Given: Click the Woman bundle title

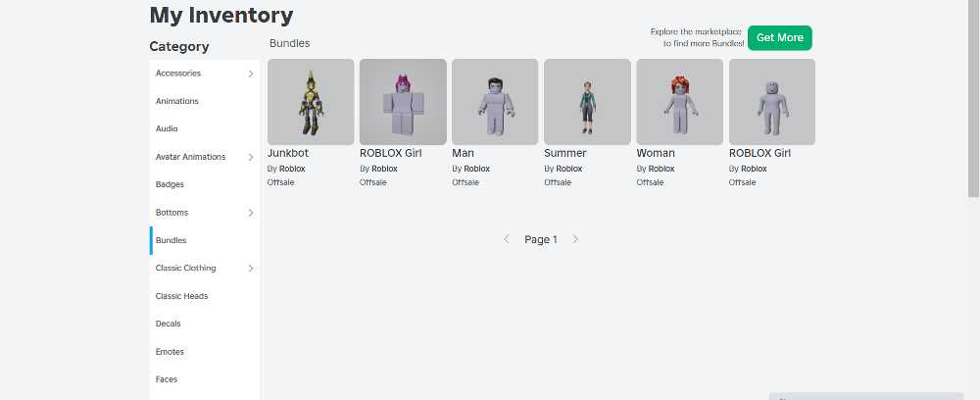Looking at the screenshot, I should 656,153.
